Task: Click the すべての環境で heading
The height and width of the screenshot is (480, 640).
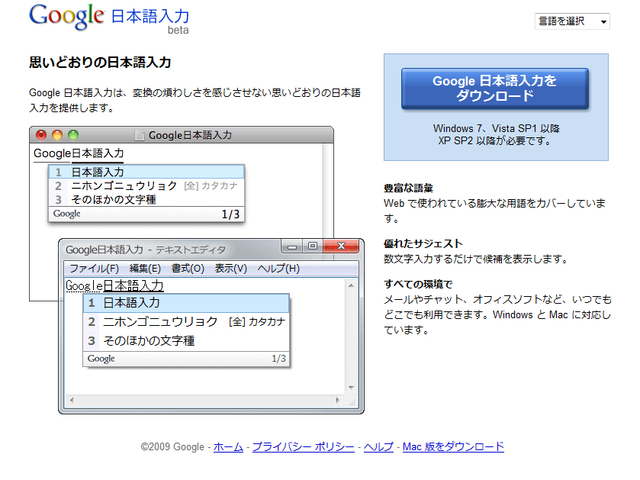Action: 418,284
